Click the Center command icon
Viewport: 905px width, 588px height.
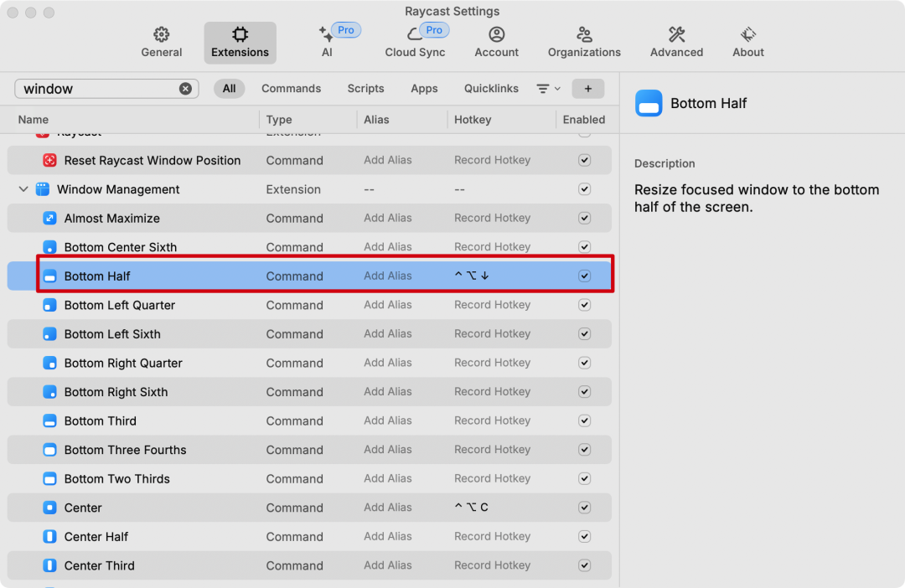click(x=49, y=508)
